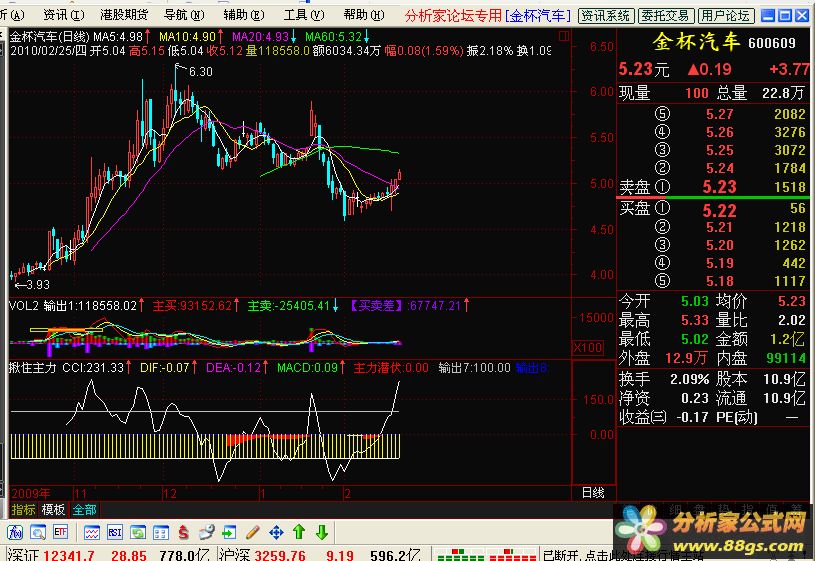The width and height of the screenshot is (815, 561).
Task: Click the red dollar sign icon
Action: pos(183,532)
